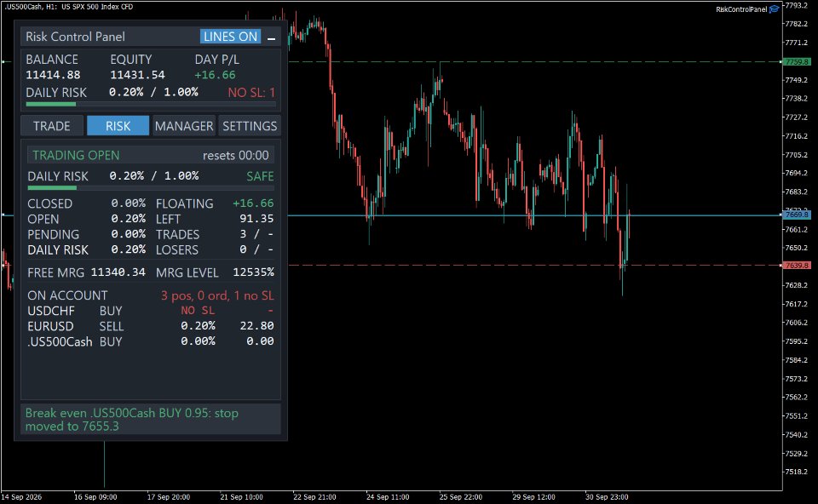Click the FLOATING value +16.66

pyautogui.click(x=253, y=203)
